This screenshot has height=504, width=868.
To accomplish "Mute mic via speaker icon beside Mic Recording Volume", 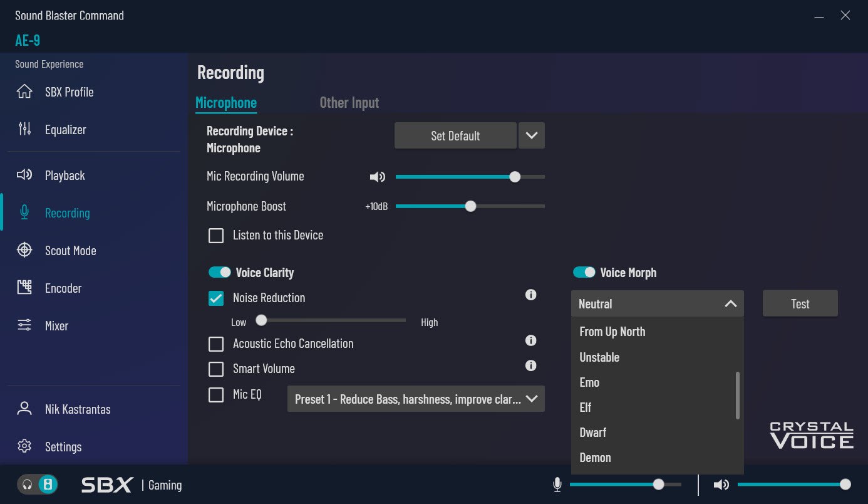I will coord(378,177).
